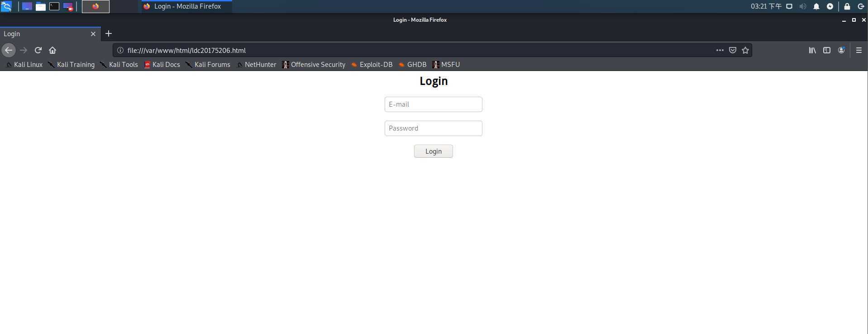Viewport: 868px width, 334px height.
Task: Toggle the sidebar view icon
Action: coord(827,50)
